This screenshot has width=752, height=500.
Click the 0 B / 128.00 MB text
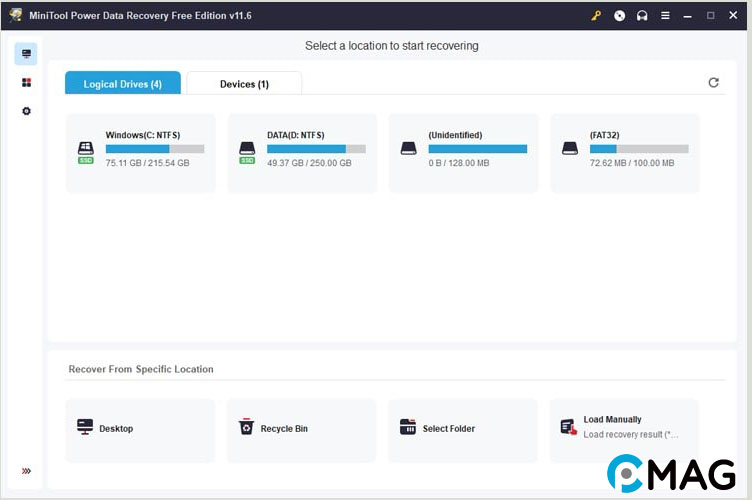459,163
